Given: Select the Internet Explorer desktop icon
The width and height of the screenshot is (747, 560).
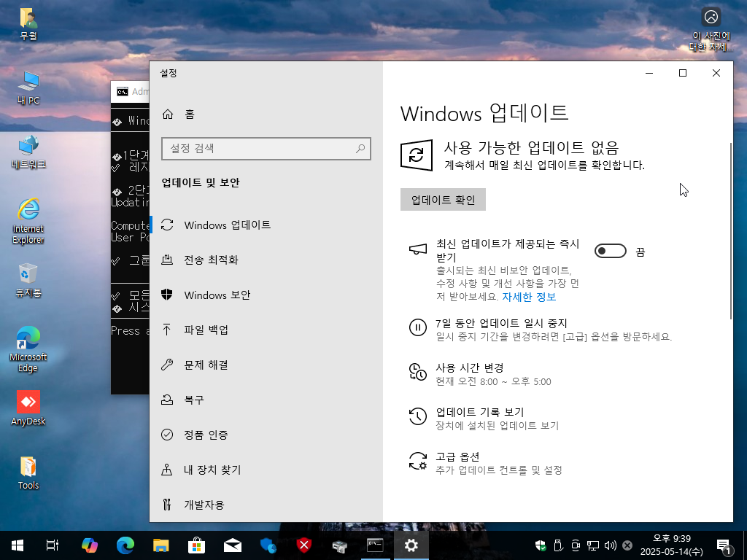Looking at the screenshot, I should click(x=28, y=222).
